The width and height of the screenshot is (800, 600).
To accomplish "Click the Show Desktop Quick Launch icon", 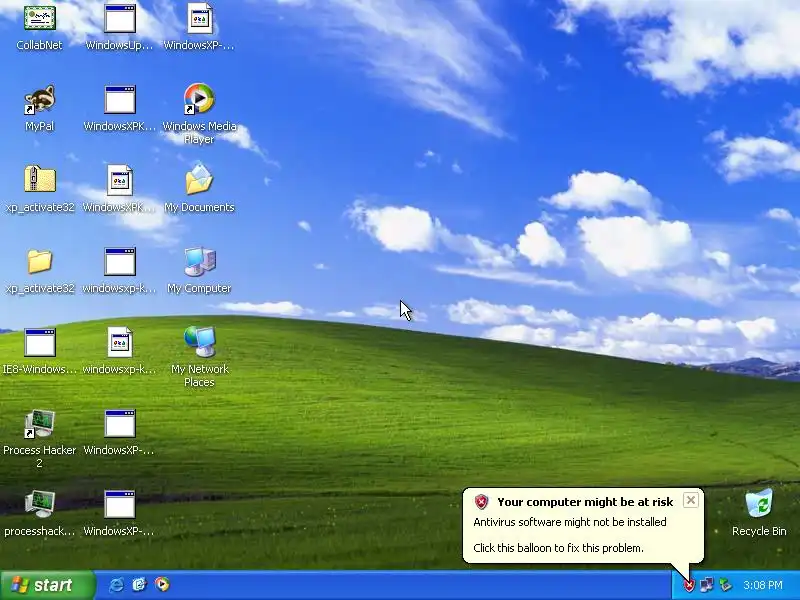I will point(139,584).
